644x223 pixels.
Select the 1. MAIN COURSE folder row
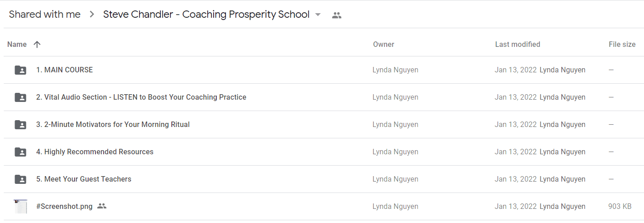click(x=324, y=70)
